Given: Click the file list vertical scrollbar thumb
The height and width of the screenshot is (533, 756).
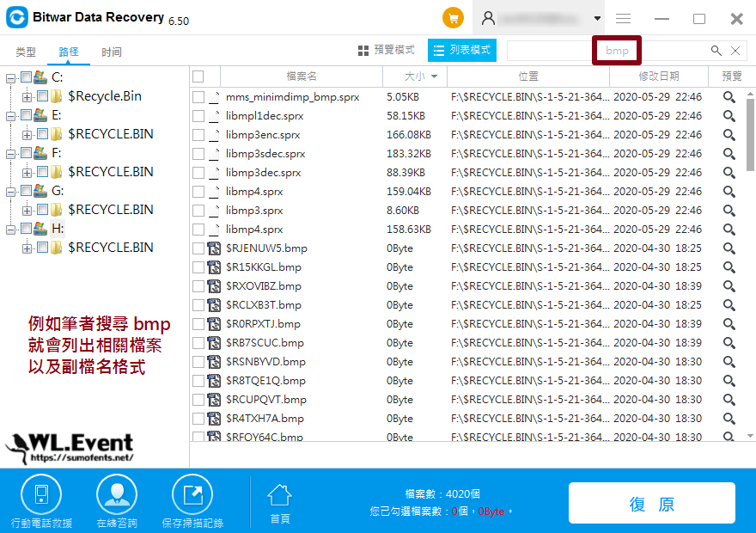Looking at the screenshot, I should (x=750, y=135).
